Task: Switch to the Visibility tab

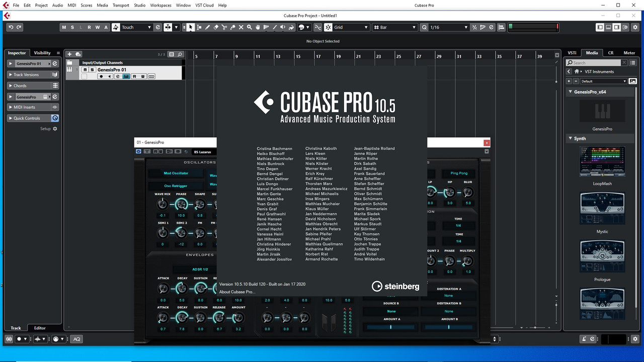Action: tap(42, 53)
